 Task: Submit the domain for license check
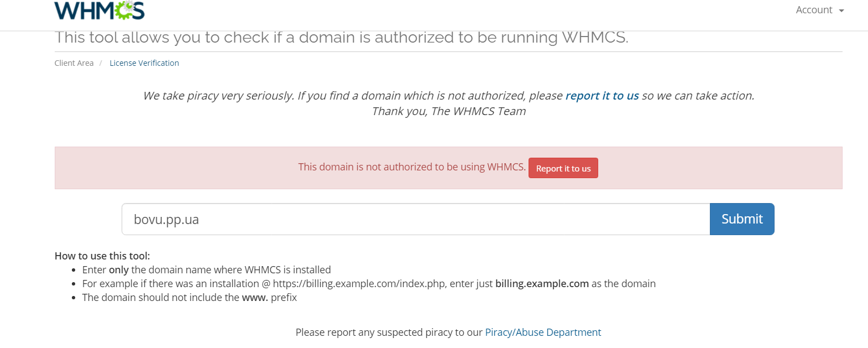point(741,219)
